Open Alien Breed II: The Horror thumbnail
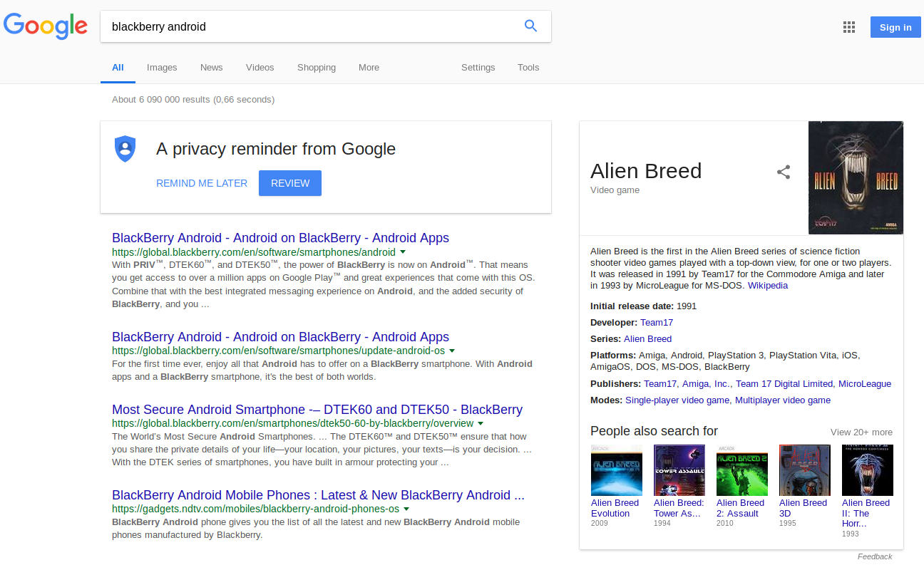Image resolution: width=924 pixels, height=565 pixels. [868, 470]
